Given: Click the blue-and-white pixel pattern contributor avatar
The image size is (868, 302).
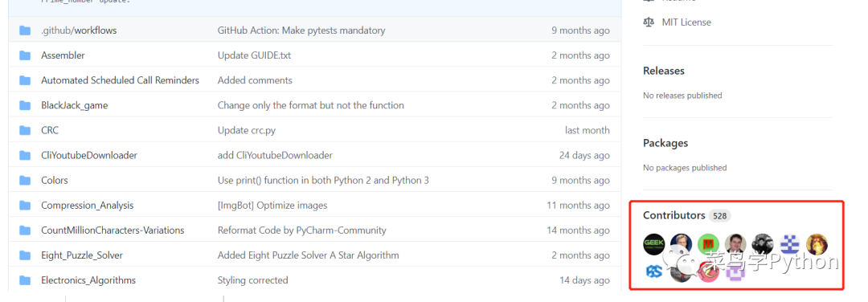Looking at the screenshot, I should click(789, 244).
